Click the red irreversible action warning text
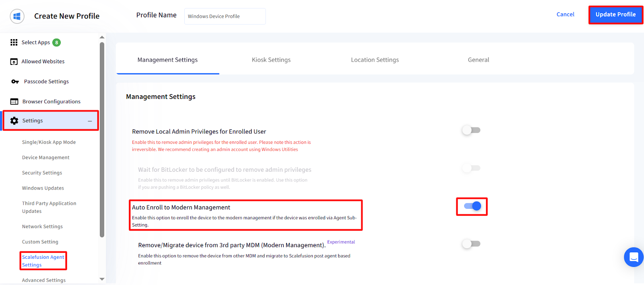 click(x=221, y=146)
